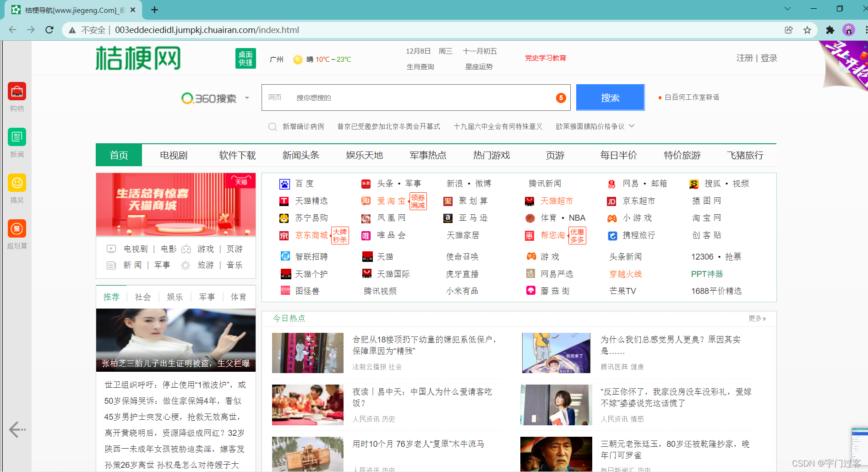Click the Baidu paw icon
Viewport: 868px width, 472px height.
coord(284,184)
